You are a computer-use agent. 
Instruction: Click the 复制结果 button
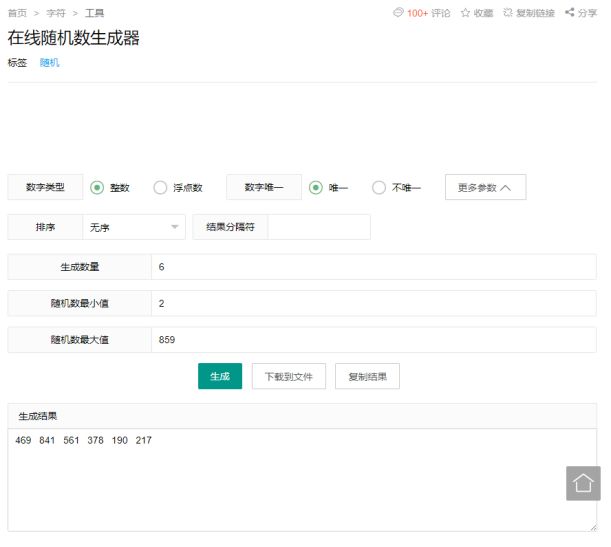click(367, 376)
